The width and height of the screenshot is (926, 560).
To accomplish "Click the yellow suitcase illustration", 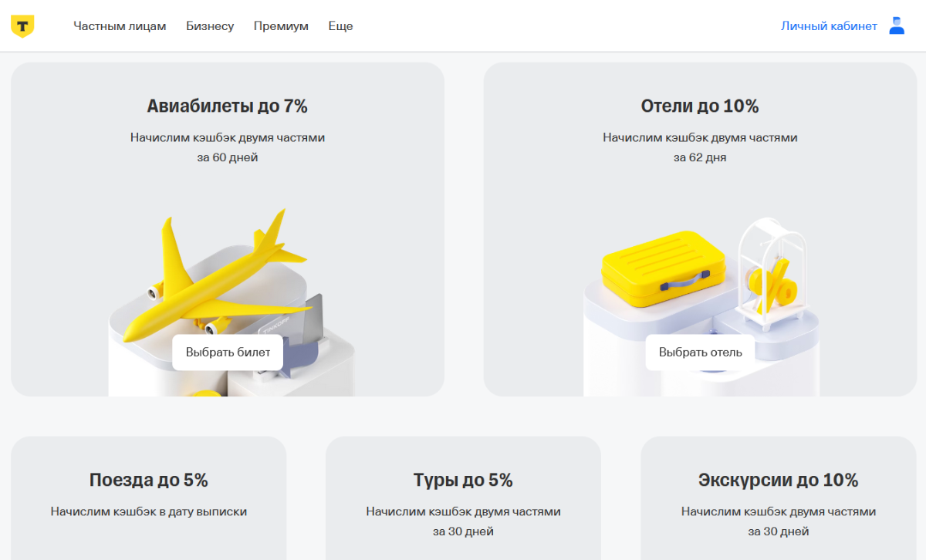I will (x=664, y=266).
